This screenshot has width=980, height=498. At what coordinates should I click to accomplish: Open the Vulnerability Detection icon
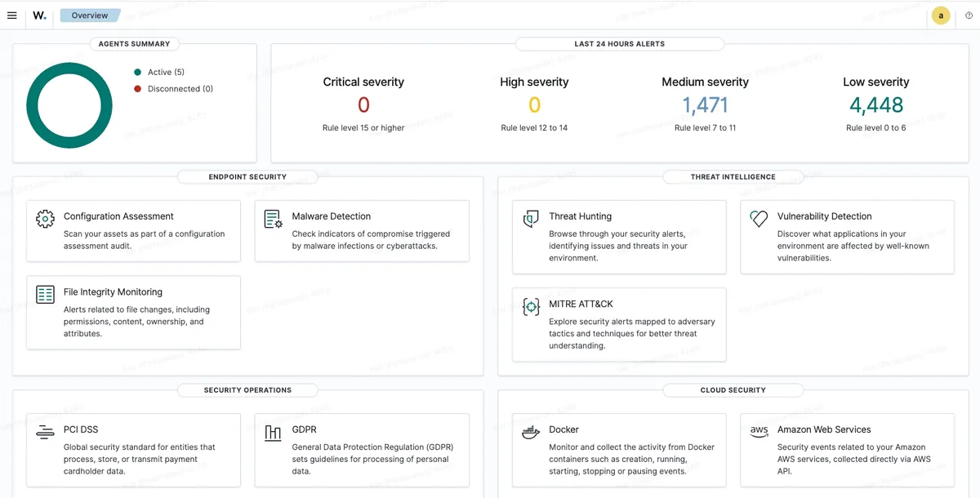coord(758,219)
